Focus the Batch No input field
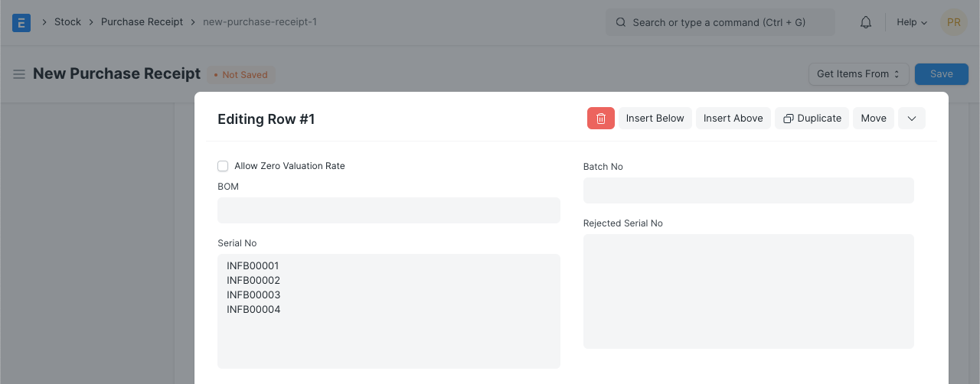The height and width of the screenshot is (384, 980). 748,190
